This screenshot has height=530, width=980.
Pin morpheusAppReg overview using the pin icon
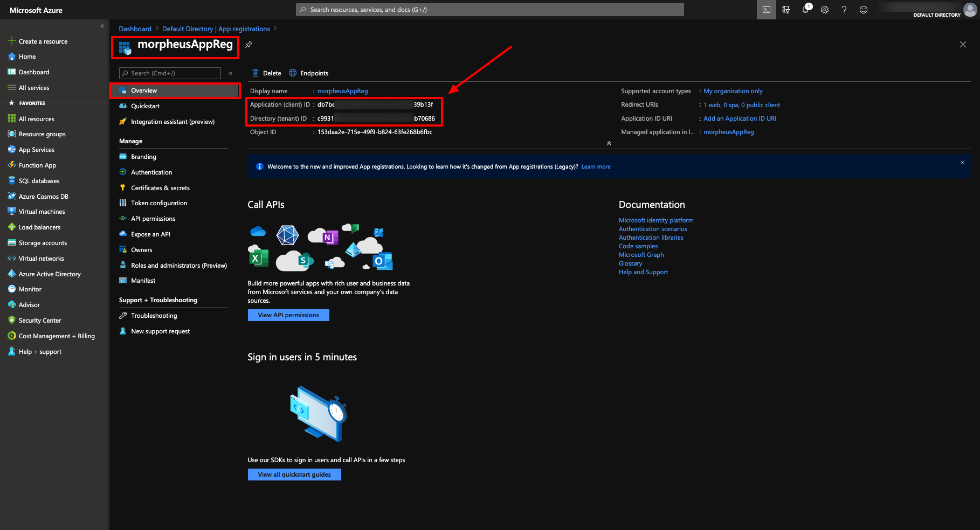pos(249,45)
